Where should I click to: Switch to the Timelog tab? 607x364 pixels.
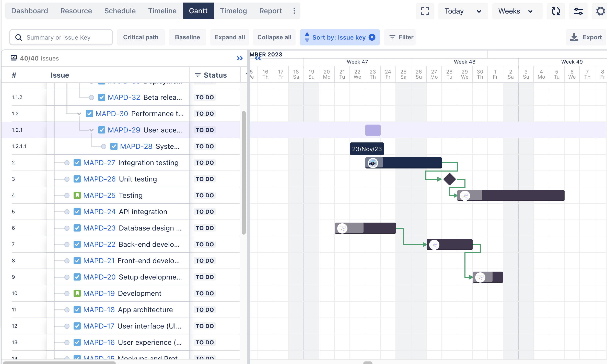(x=233, y=11)
